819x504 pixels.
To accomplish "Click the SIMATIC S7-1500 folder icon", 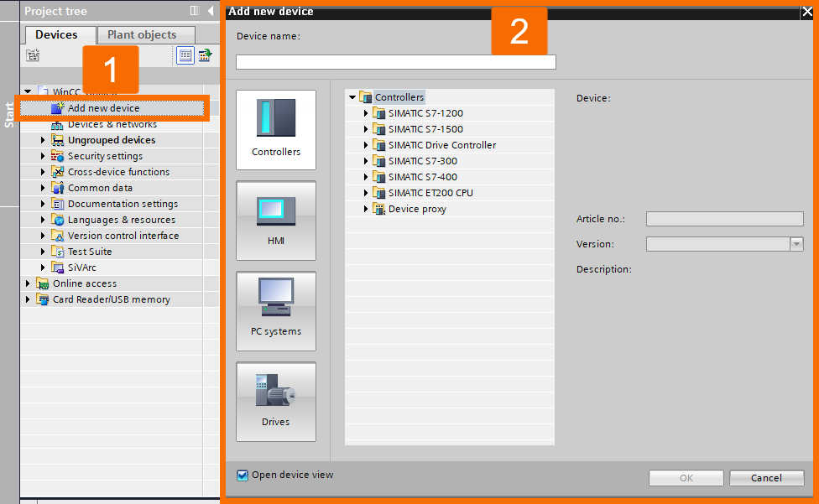I will click(x=378, y=129).
